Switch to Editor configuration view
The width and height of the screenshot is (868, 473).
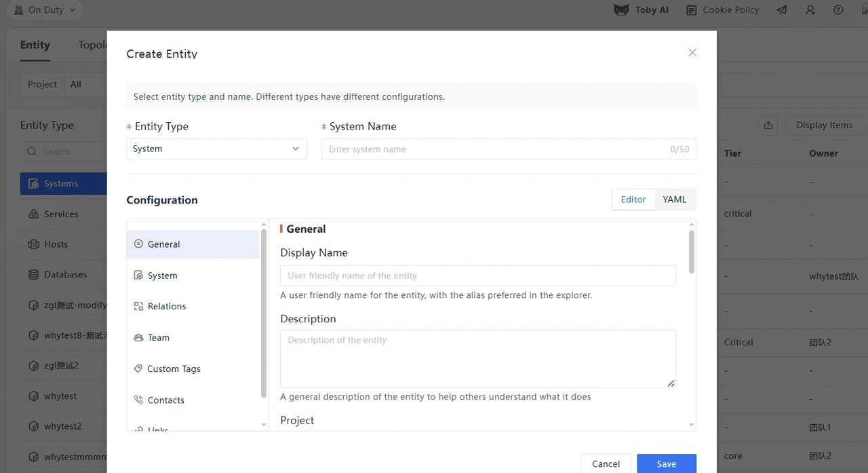click(x=633, y=200)
